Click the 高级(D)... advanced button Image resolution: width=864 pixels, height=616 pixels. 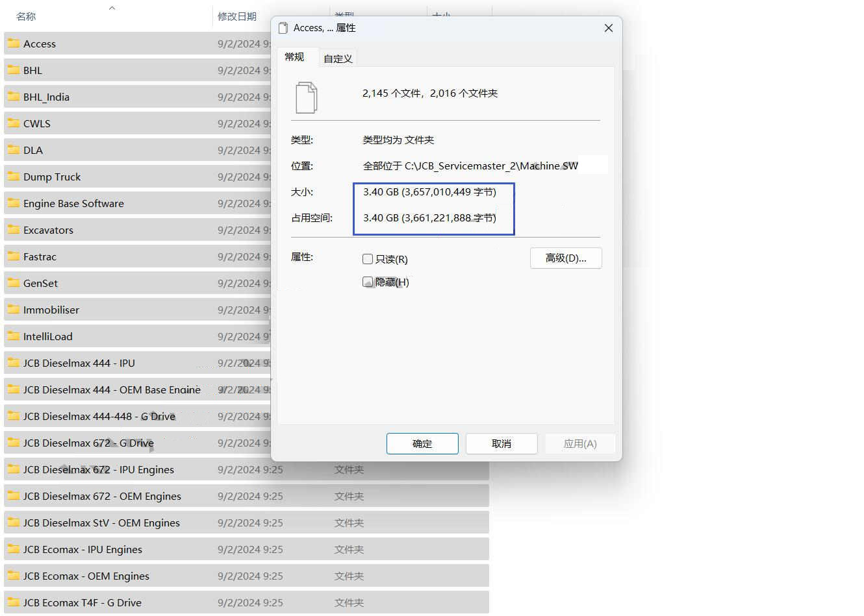point(565,258)
